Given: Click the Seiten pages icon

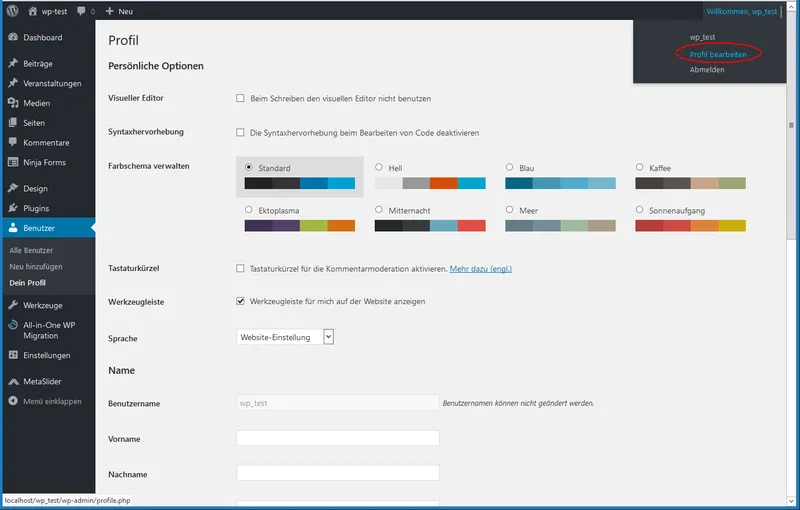Looking at the screenshot, I should point(13,122).
